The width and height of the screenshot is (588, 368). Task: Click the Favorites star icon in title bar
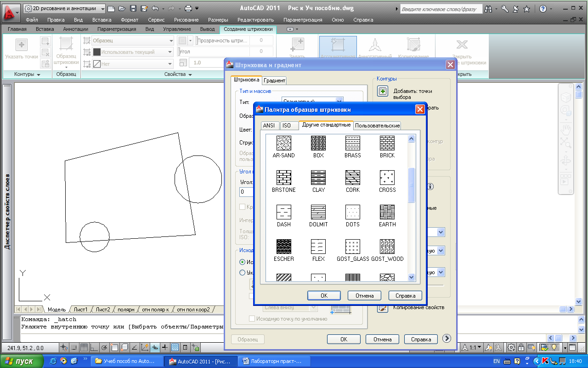click(x=526, y=9)
